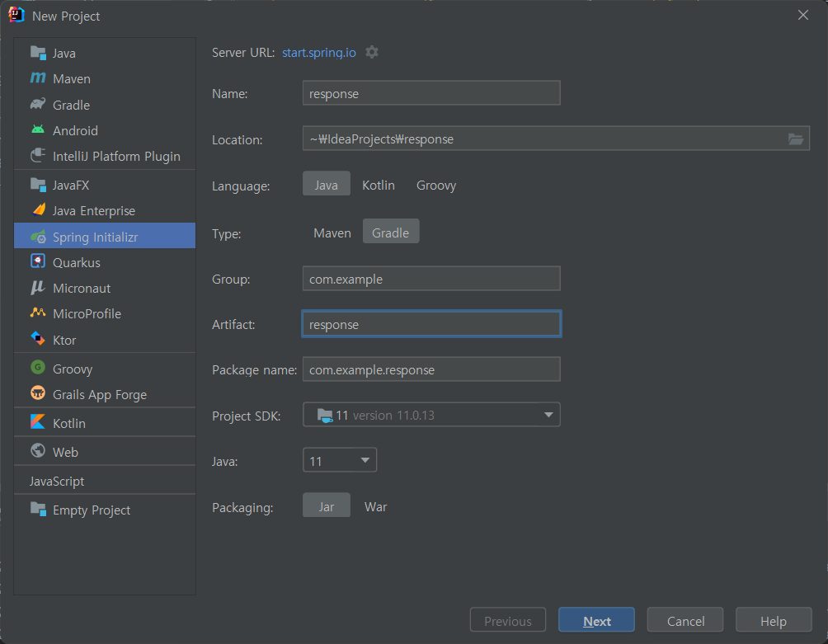The height and width of the screenshot is (644, 828).
Task: Focus the Artifact input field
Action: click(431, 323)
